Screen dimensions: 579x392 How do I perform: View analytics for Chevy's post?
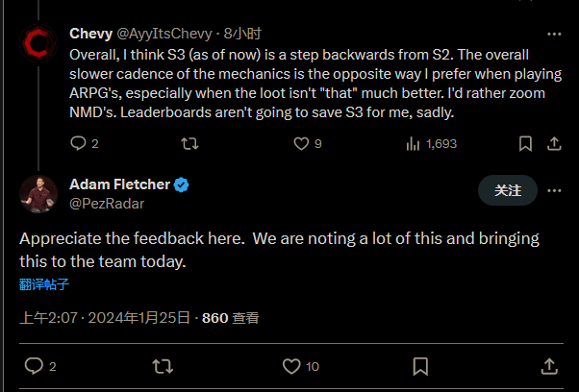[x=414, y=143]
